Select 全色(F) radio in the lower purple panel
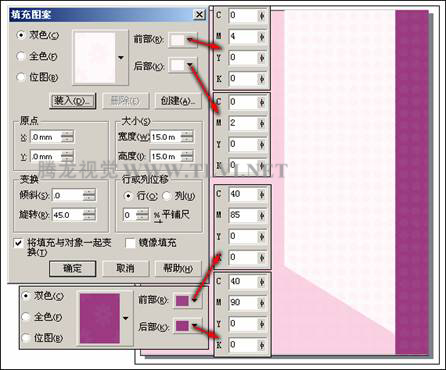The image size is (446, 370). click(26, 317)
